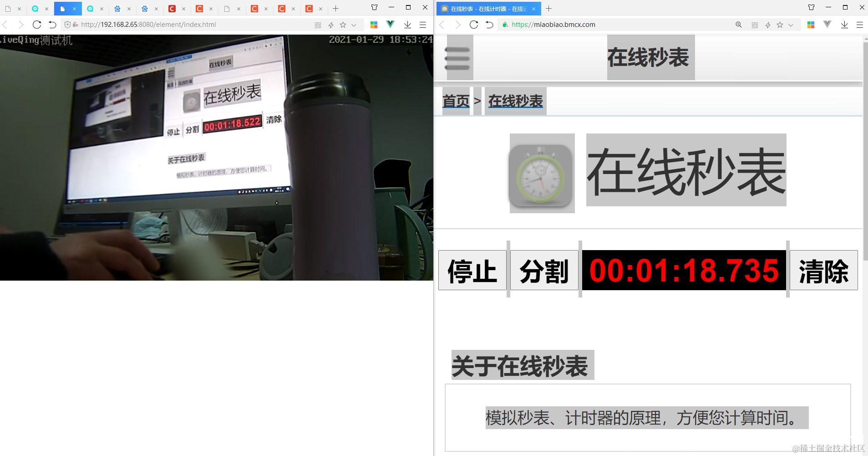The image size is (868, 456).
Task: Follow the 首页 breadcrumb link
Action: point(456,101)
